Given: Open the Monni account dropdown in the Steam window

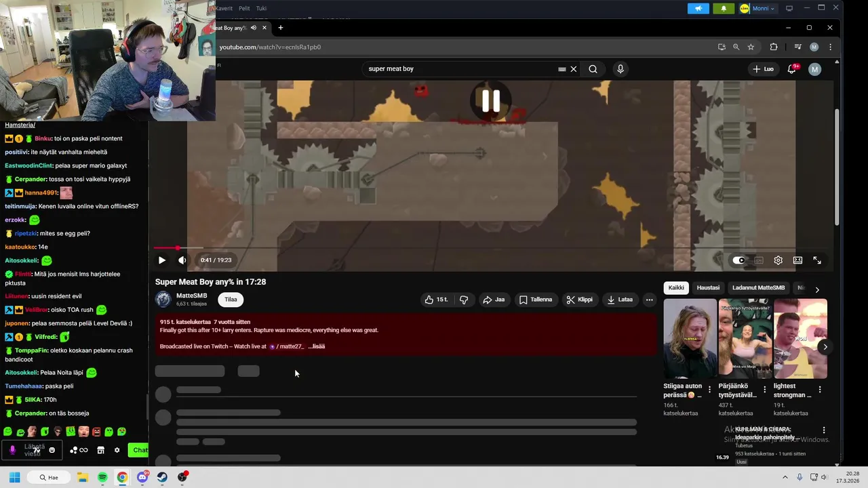Looking at the screenshot, I should 757,9.
